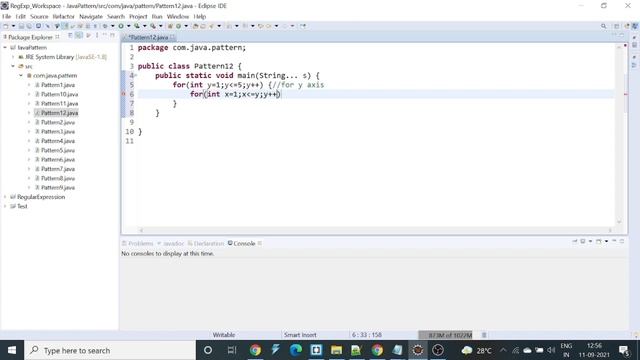Click the Debug bug toolbar icon
Viewport: 640px width, 360px height.
click(105, 26)
